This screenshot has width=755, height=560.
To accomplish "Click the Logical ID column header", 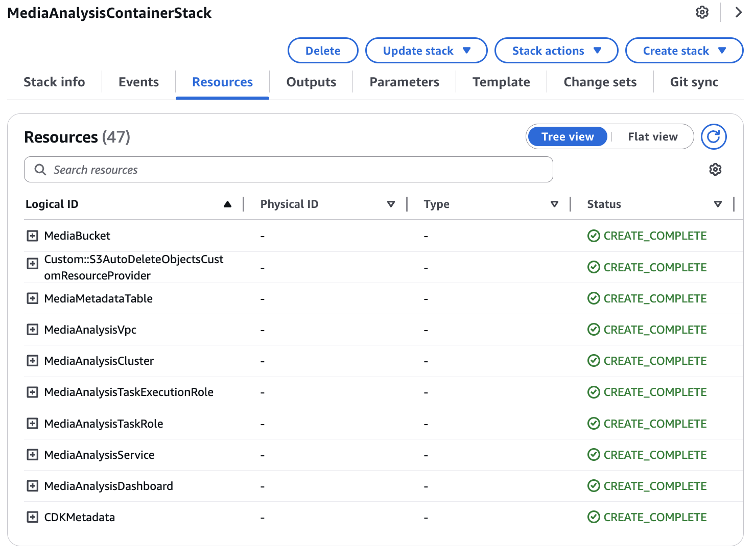I will (x=52, y=204).
